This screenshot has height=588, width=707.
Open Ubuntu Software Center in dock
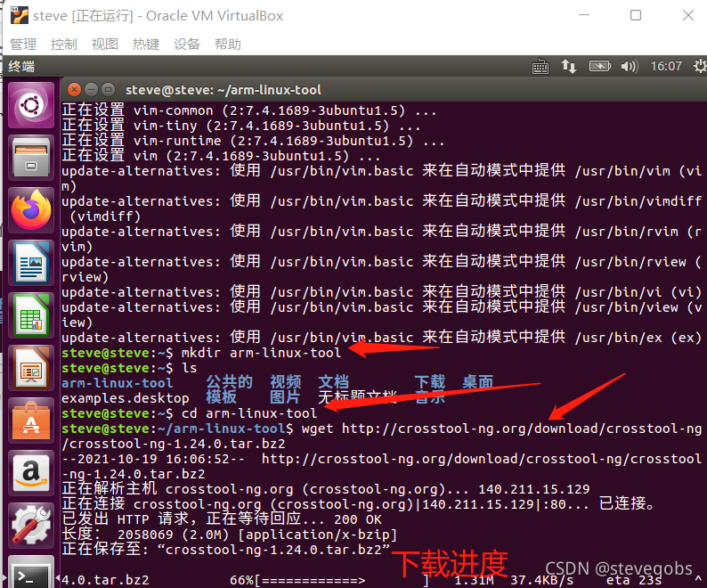click(x=30, y=421)
